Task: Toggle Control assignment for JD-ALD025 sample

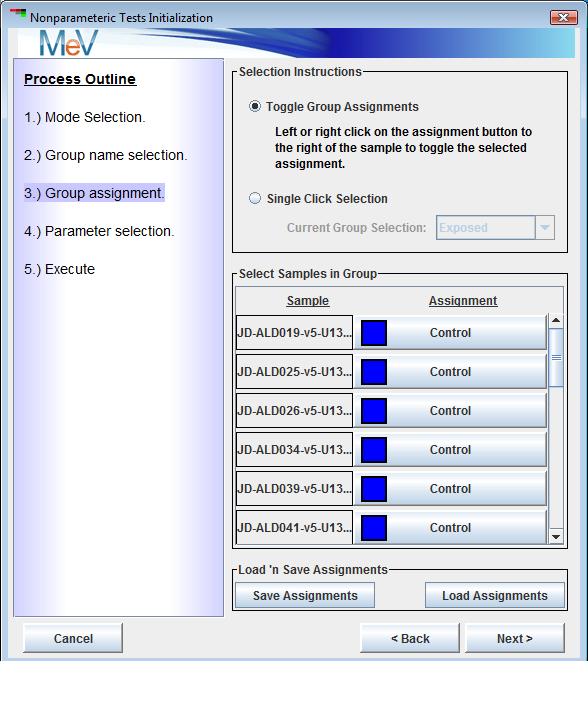Action: [451, 372]
